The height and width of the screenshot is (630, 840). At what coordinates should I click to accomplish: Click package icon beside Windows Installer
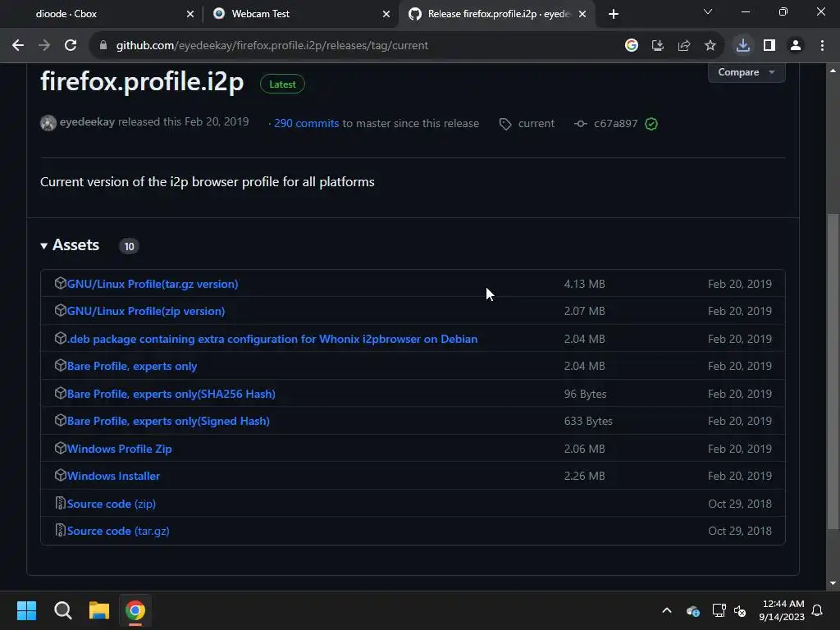[61, 475]
